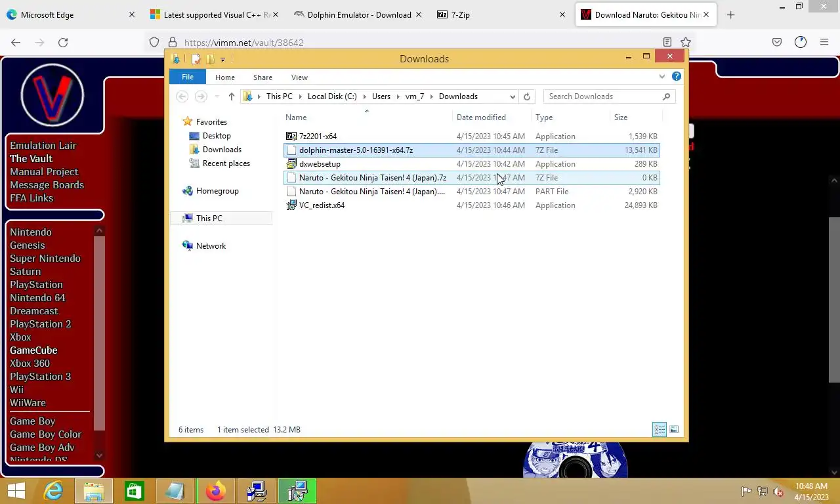Close the Microsoft Edge tab
This screenshot has width=840, height=504.
(132, 14)
